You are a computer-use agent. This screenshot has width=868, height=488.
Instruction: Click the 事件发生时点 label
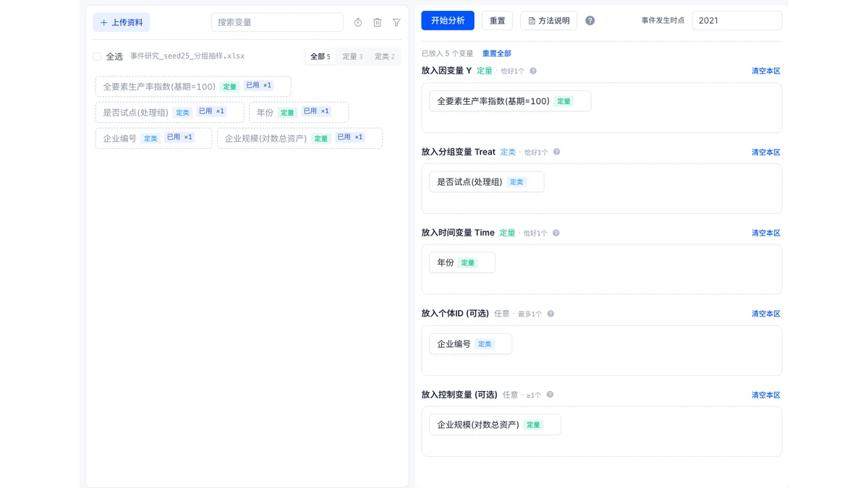663,20
